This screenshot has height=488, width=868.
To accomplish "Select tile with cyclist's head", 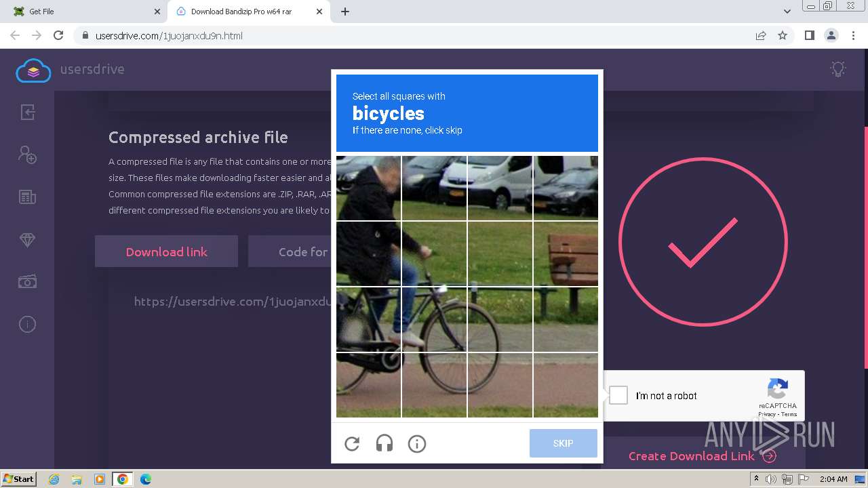I will [x=369, y=188].
